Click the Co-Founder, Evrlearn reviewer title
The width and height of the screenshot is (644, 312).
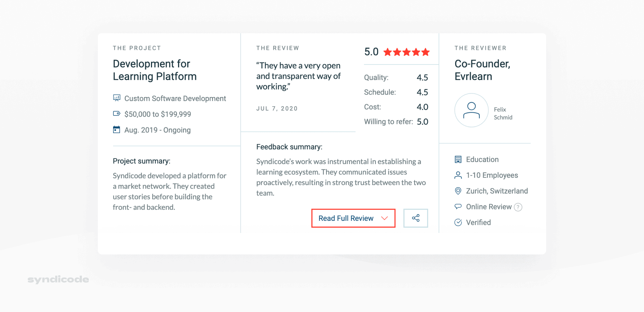482,70
